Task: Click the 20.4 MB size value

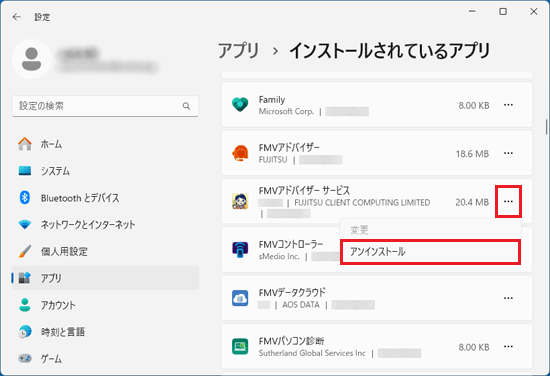Action: click(472, 202)
